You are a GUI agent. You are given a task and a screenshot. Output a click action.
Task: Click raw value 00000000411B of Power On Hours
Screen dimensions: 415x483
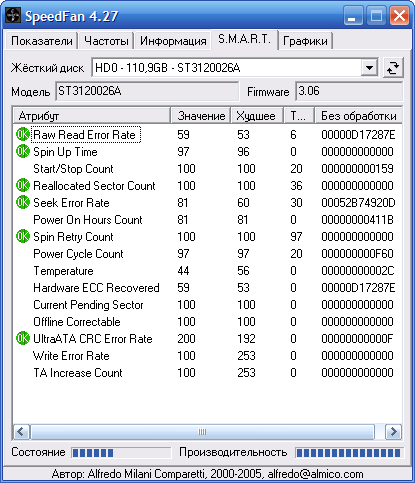357,220
